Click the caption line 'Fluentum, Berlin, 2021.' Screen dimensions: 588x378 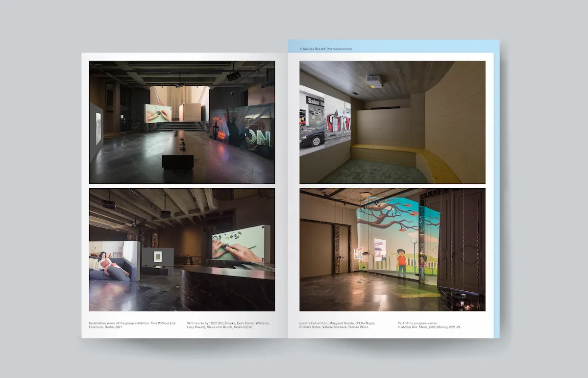point(106,327)
